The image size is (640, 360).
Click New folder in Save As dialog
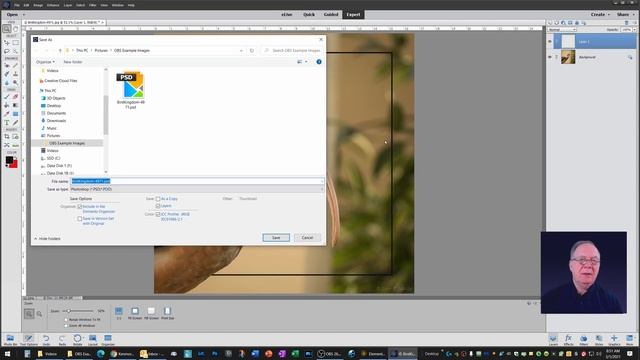(x=73, y=62)
